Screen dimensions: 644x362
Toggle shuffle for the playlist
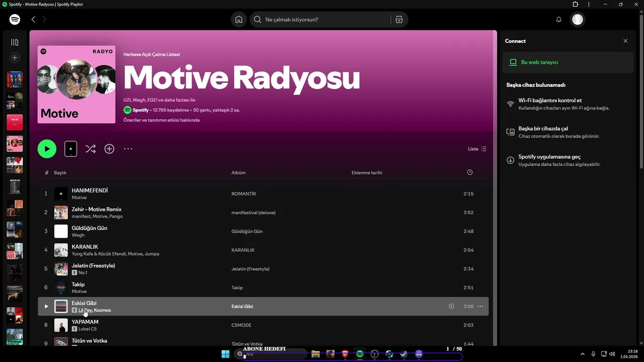(x=91, y=149)
